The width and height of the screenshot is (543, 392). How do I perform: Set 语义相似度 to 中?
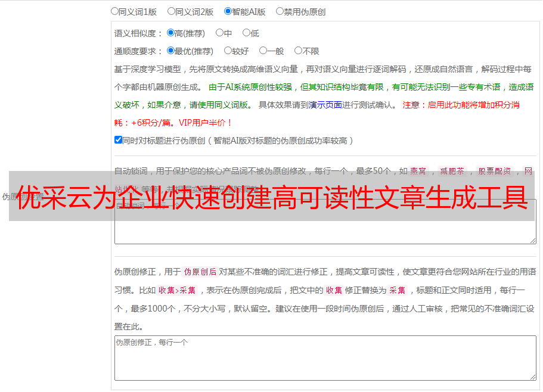[x=219, y=33]
